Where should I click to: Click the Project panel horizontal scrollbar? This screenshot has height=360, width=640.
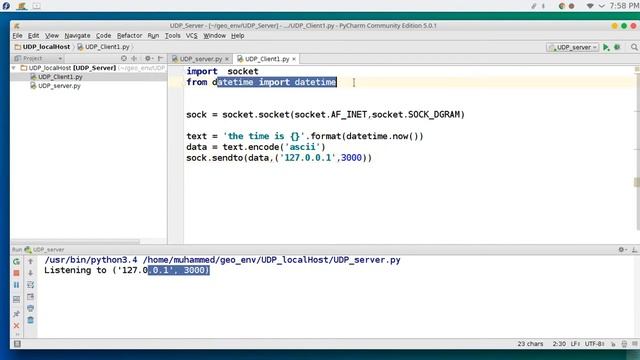(76, 242)
